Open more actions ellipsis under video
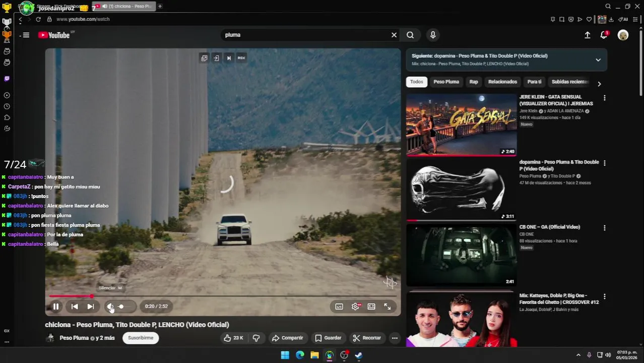The width and height of the screenshot is (644, 363). coord(395,338)
